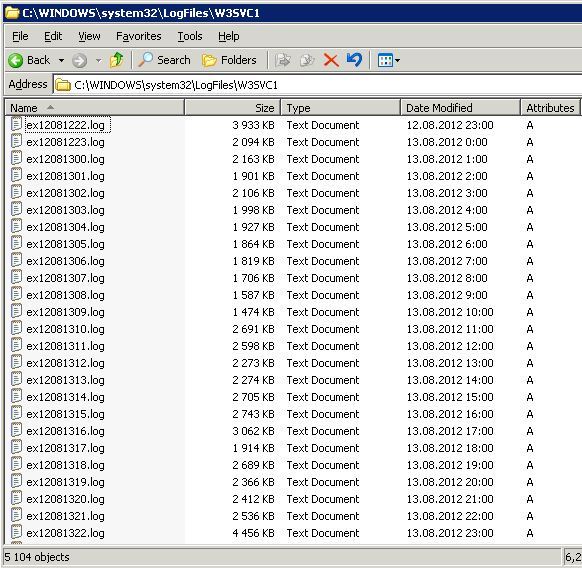Click the red Delete X icon
This screenshot has height=568, width=582.
point(331,60)
